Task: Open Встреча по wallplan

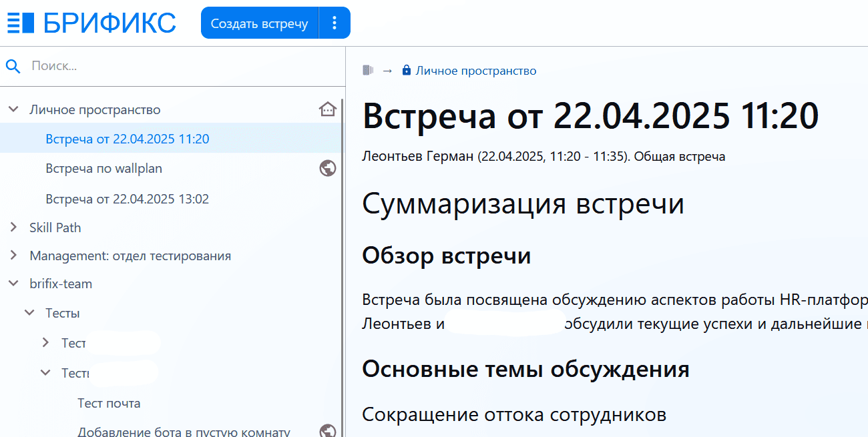Action: pos(104,169)
